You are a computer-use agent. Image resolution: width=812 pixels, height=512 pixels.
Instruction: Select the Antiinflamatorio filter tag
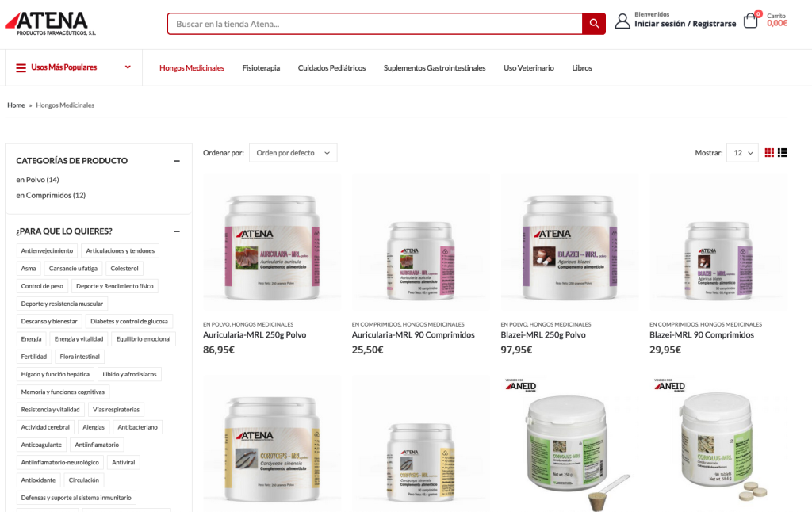coord(97,445)
